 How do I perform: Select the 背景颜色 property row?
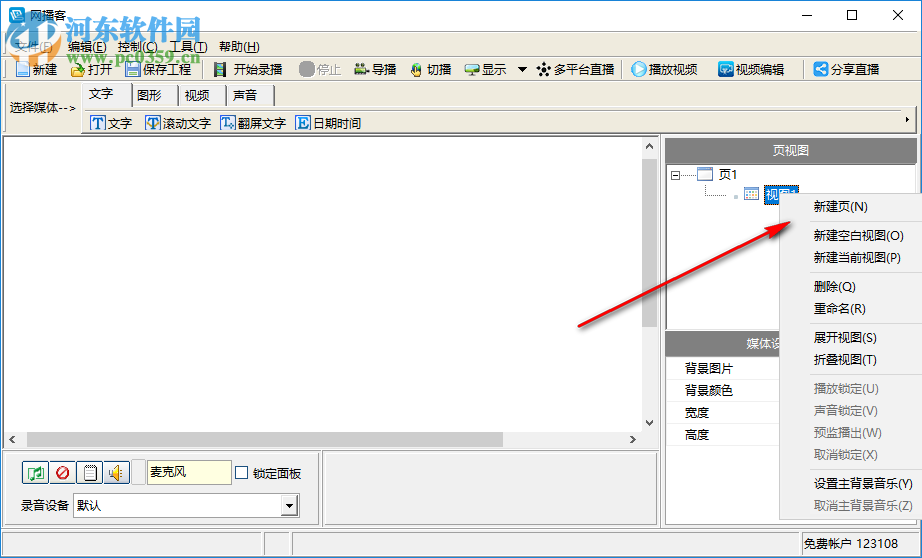click(x=723, y=390)
